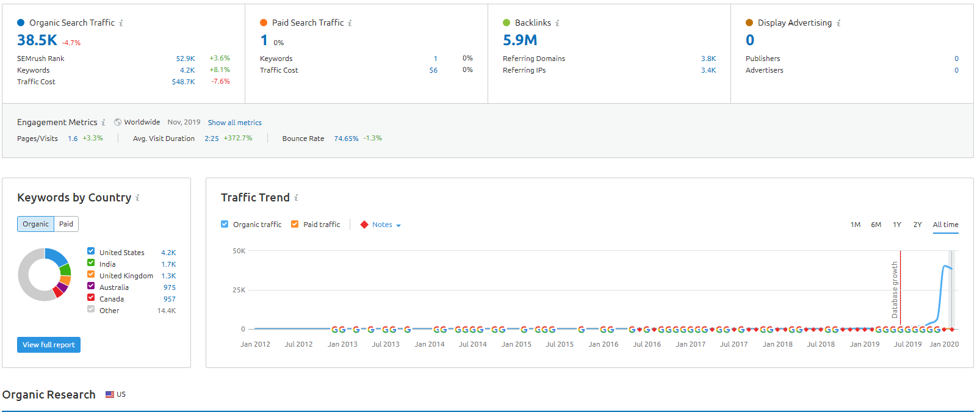The height and width of the screenshot is (415, 980).
Task: Click the Engagement Metrics info icon
Action: [x=103, y=123]
